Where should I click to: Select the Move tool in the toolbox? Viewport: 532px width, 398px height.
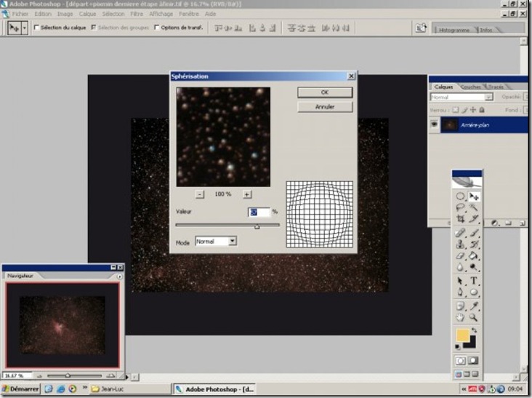[474, 196]
